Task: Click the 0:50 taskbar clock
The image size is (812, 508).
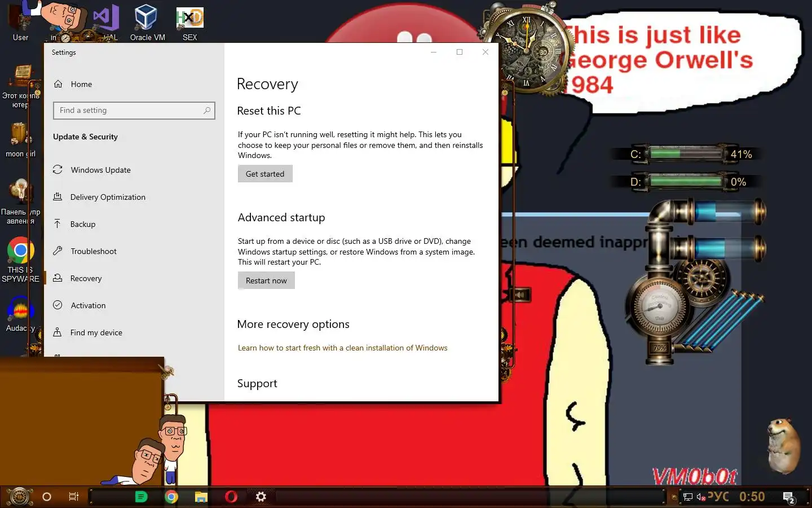Action: [x=752, y=497]
